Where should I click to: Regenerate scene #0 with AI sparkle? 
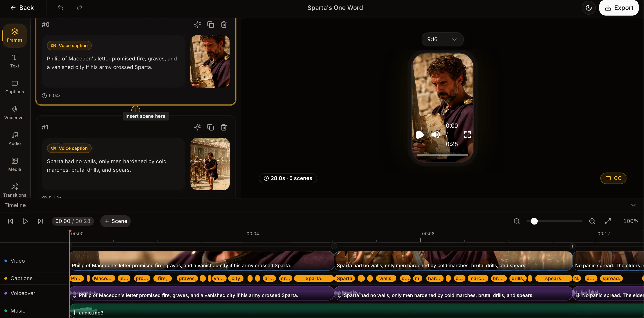coord(197,25)
